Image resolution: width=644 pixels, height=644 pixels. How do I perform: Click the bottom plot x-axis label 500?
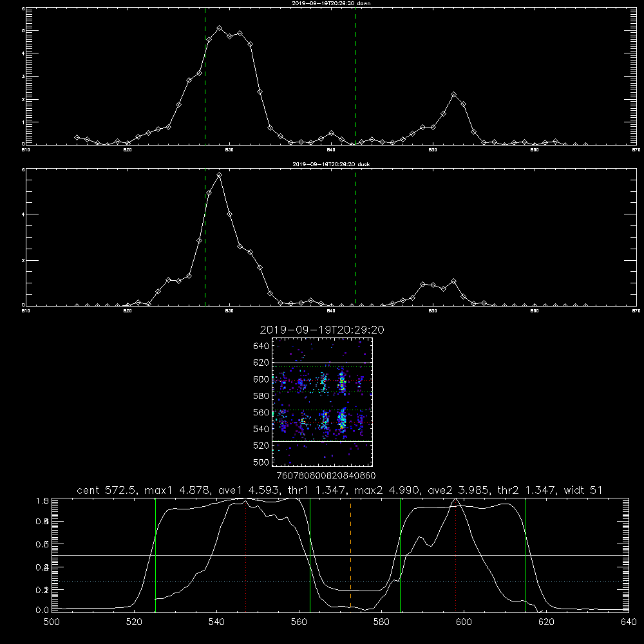52,622
